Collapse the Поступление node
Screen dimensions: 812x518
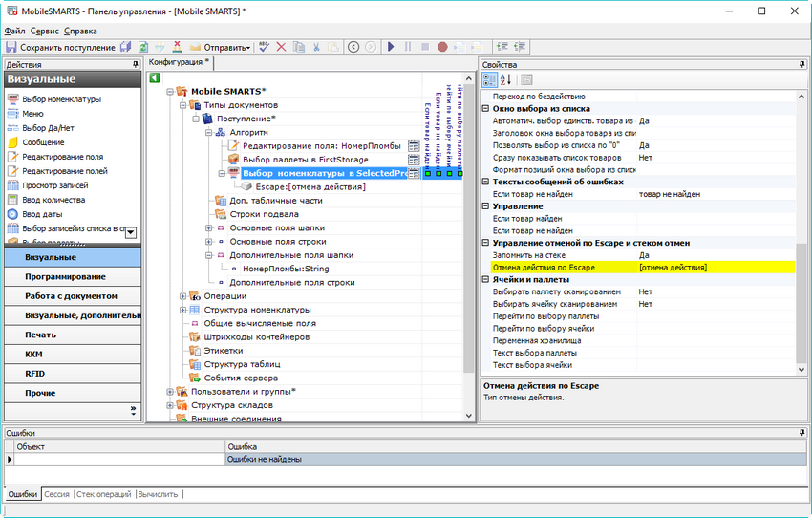point(196,119)
